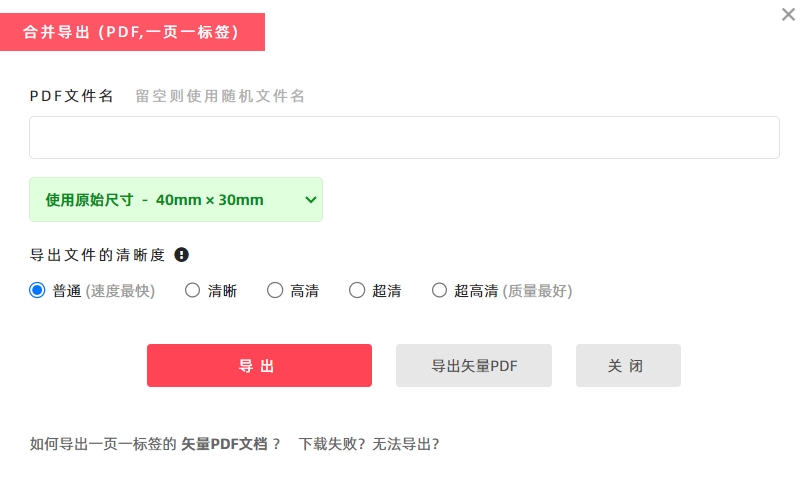Click the red 导出 button
Image resolution: width=808 pixels, height=490 pixels.
click(x=259, y=365)
